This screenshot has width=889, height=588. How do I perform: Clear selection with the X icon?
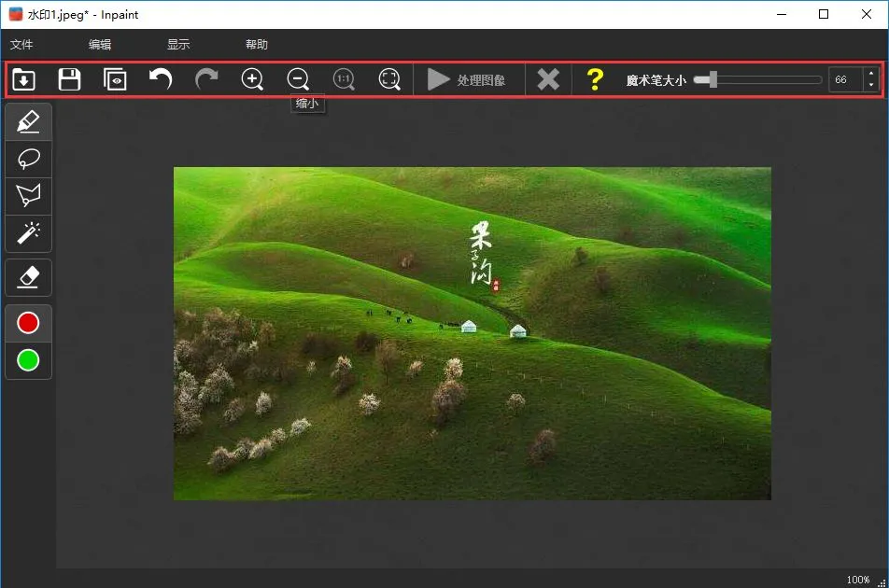tap(548, 79)
